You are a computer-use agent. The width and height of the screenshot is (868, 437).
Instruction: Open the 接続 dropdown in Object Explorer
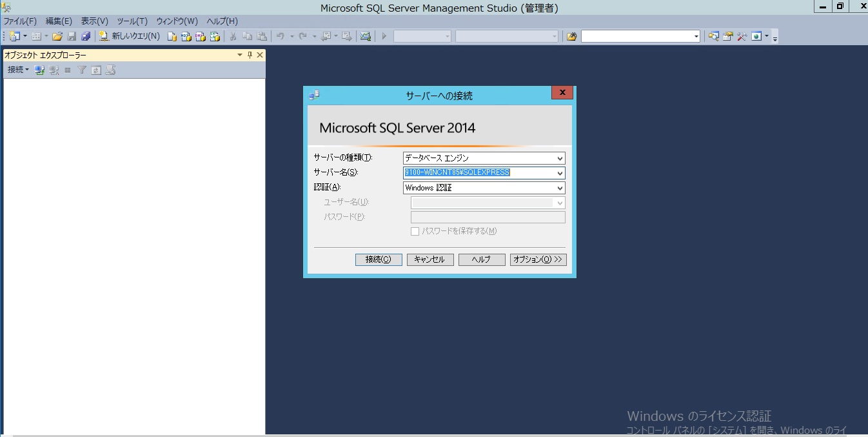[x=18, y=70]
